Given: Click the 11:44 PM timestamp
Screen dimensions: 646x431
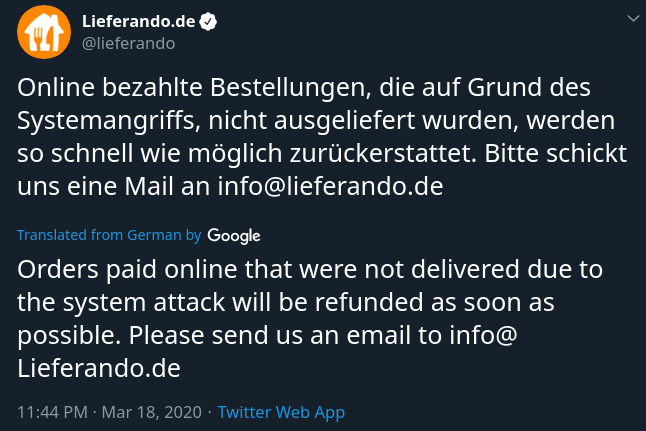Looking at the screenshot, I should [52, 412].
